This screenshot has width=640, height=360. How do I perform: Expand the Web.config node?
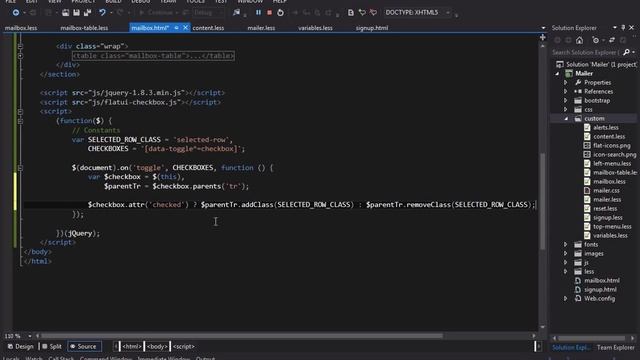pyautogui.click(x=566, y=298)
